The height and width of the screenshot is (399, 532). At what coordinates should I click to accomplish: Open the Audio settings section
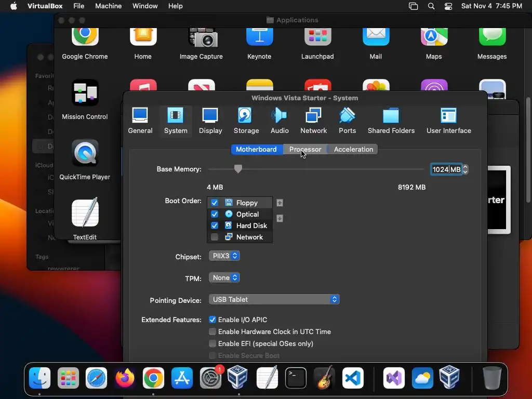tap(280, 121)
